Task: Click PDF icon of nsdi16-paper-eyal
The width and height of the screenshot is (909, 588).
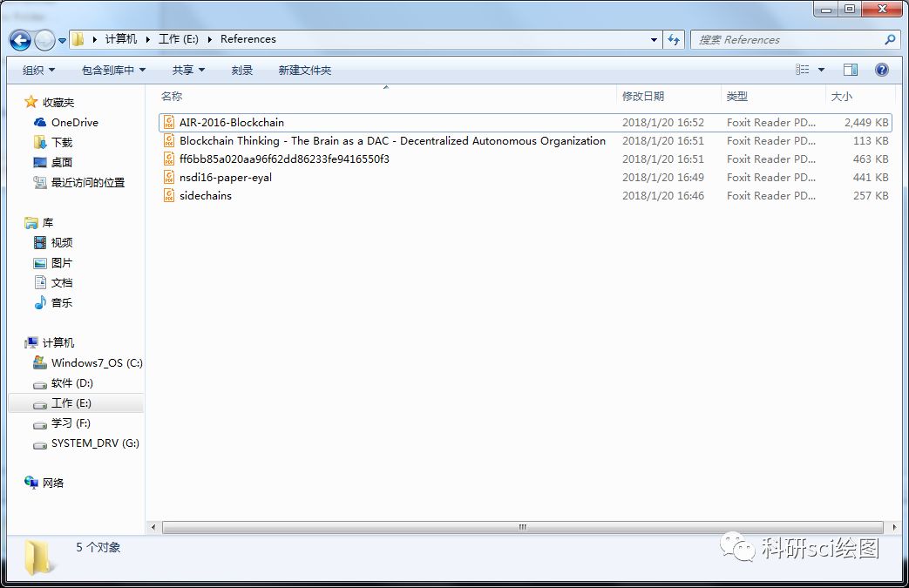Action: pos(169,177)
